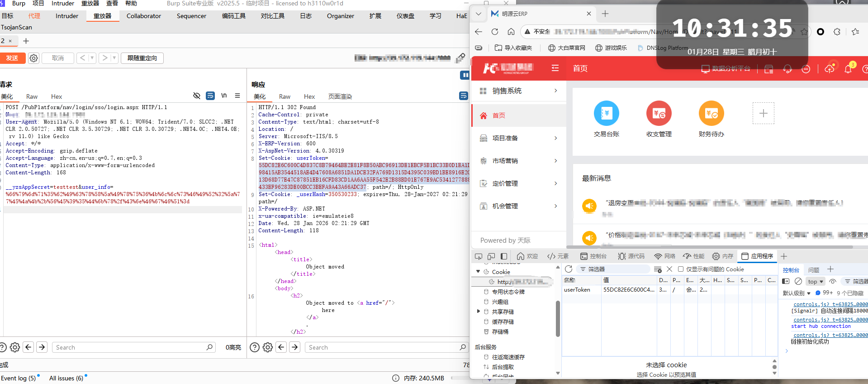Open DevTools Sources (源代码) tab
Screen dimensions: 868x384
631,256
